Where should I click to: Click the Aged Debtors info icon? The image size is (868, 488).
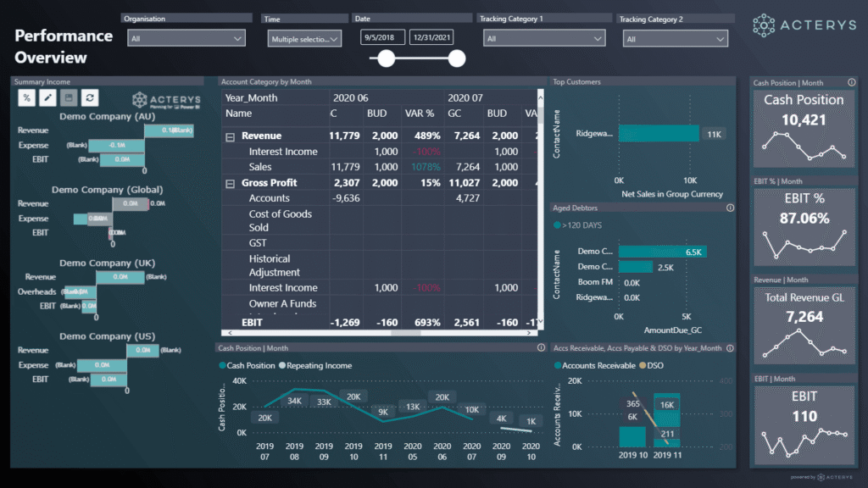click(730, 208)
